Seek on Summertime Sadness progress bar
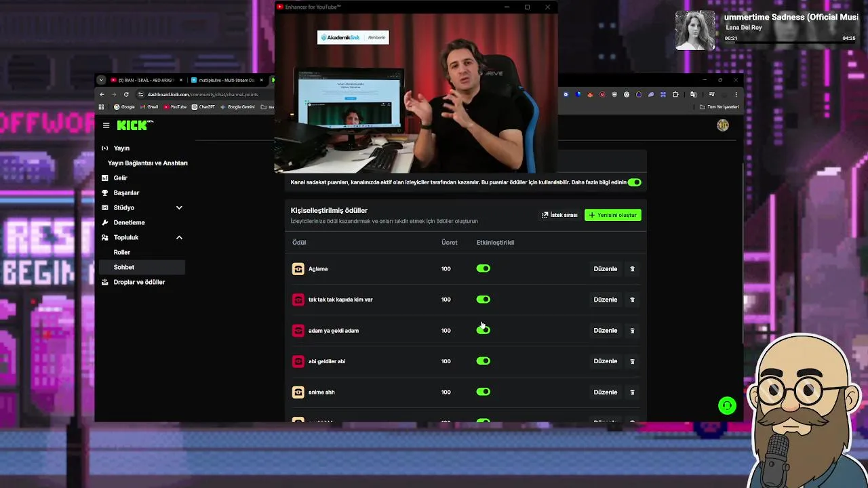868x488 pixels. pos(790,43)
